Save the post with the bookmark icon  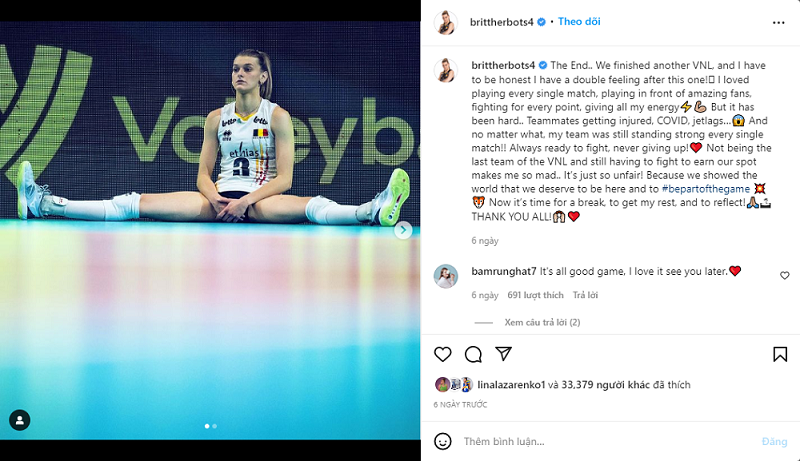(780, 354)
